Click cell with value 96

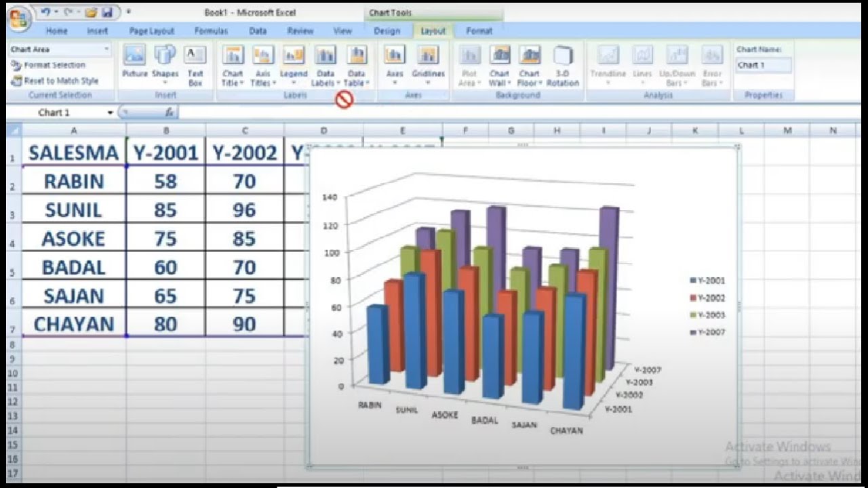(245, 209)
